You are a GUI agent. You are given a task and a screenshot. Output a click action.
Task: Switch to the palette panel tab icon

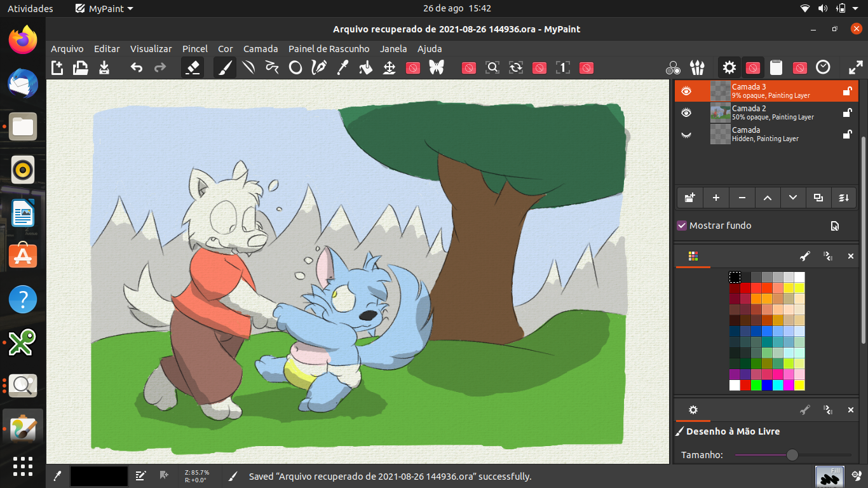tap(693, 256)
